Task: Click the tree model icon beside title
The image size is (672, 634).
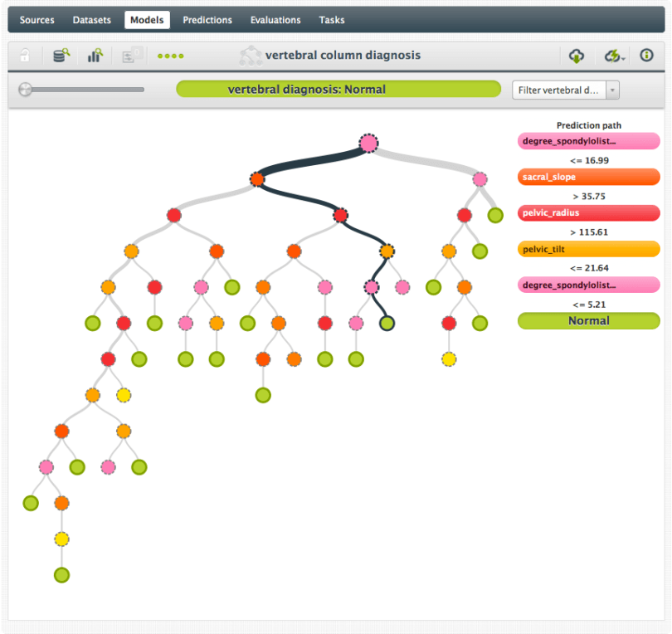Action: [x=250, y=56]
